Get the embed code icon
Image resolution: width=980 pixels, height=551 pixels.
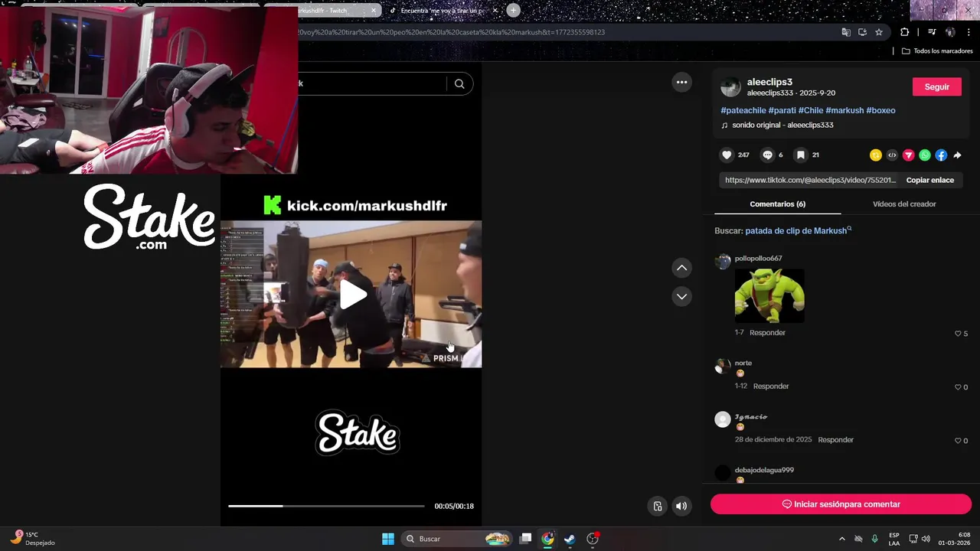(892, 155)
